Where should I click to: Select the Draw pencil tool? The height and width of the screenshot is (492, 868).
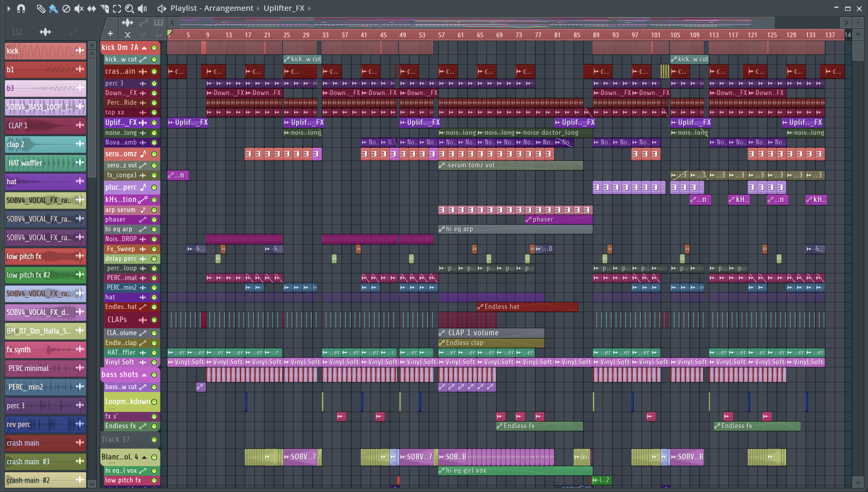pos(41,8)
